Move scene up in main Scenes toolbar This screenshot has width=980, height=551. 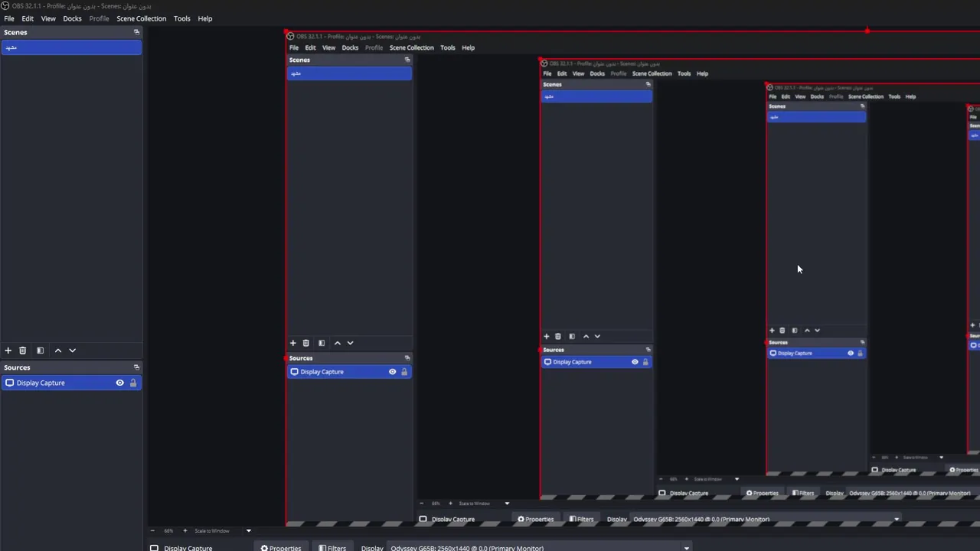(x=57, y=350)
